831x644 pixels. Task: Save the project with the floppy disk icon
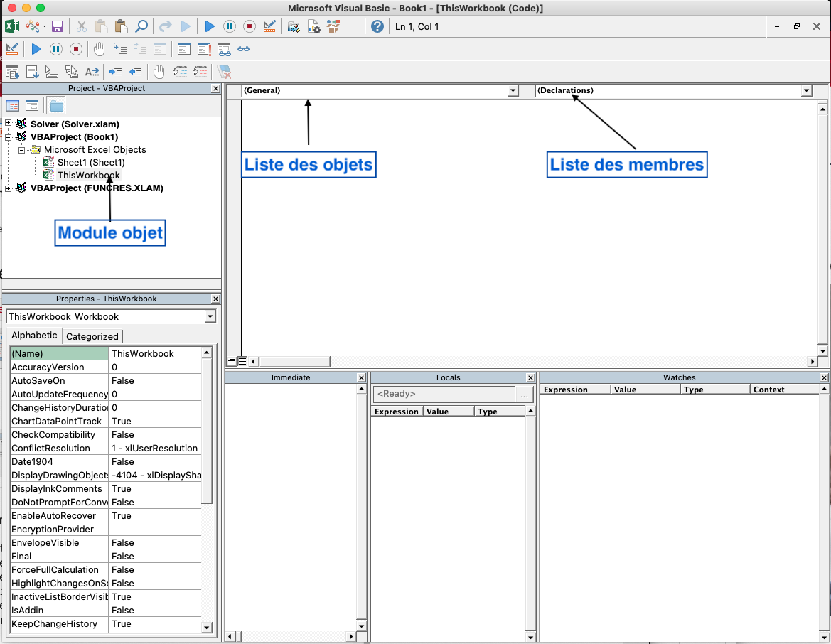click(x=58, y=26)
